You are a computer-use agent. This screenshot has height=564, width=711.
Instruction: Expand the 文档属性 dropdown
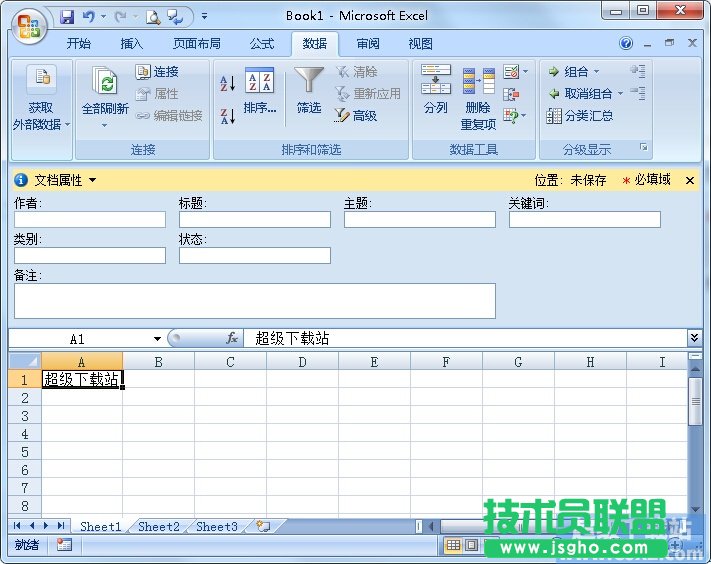(x=93, y=180)
